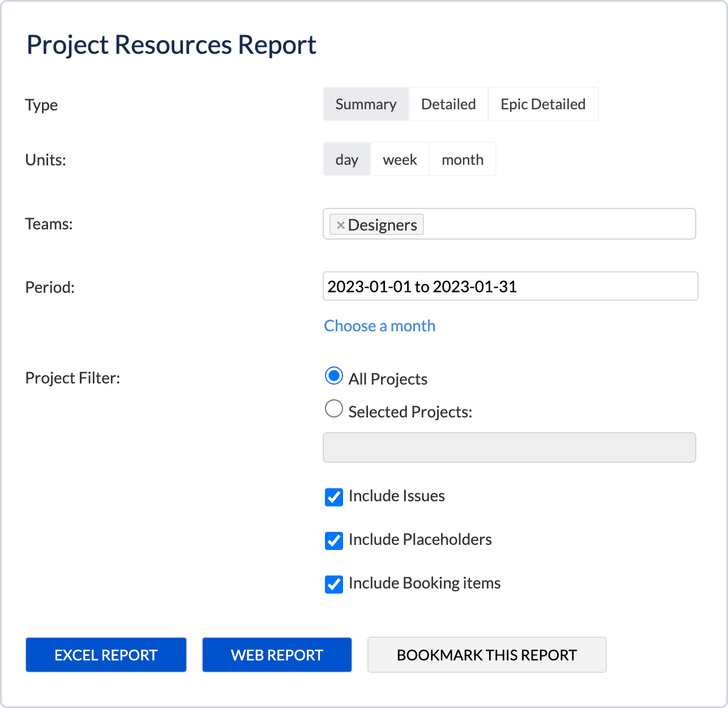Uncheck the Include Placeholders checkbox
This screenshot has width=728, height=708.
(x=334, y=541)
